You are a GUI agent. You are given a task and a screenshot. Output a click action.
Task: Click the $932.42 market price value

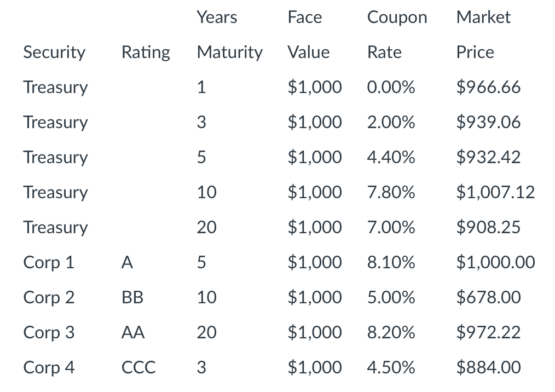[x=488, y=157]
